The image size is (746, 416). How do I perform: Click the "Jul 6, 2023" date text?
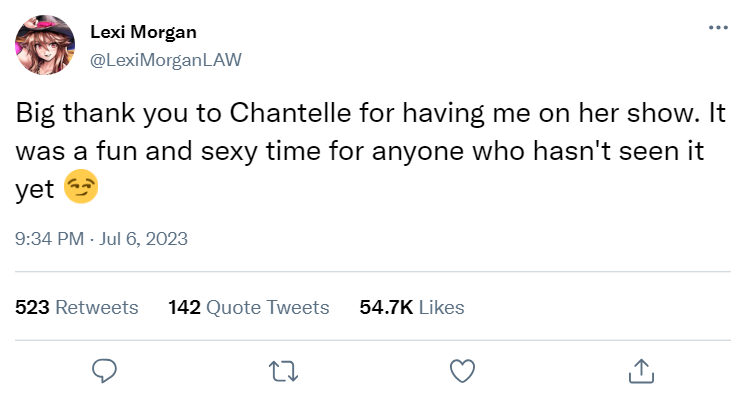(146, 239)
